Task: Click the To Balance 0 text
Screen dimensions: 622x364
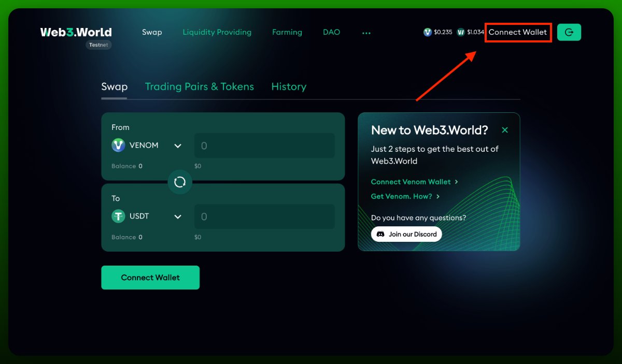Action: tap(127, 237)
